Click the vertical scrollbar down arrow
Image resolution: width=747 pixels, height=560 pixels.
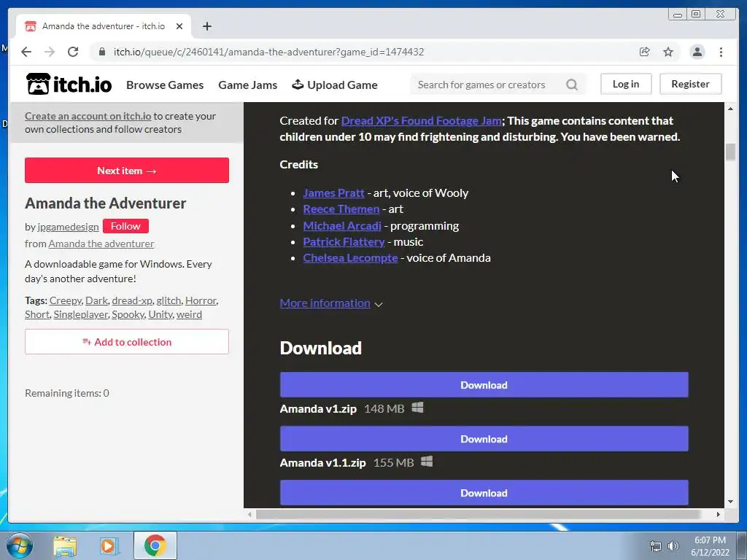point(730,502)
